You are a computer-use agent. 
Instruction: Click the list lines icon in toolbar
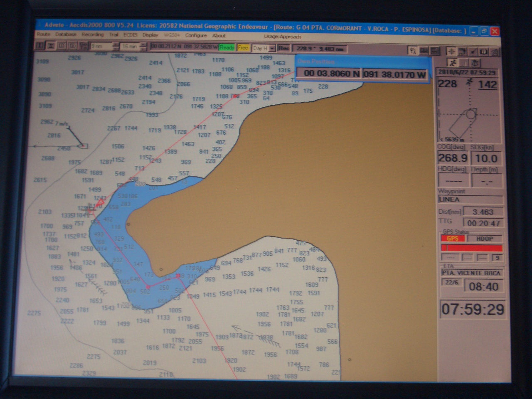[x=435, y=51]
